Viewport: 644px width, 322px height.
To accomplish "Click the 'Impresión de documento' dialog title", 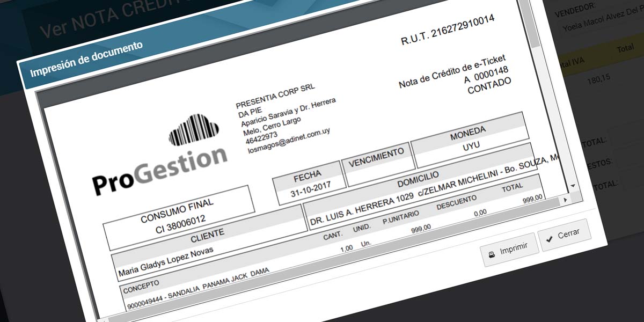I will 86,58.
